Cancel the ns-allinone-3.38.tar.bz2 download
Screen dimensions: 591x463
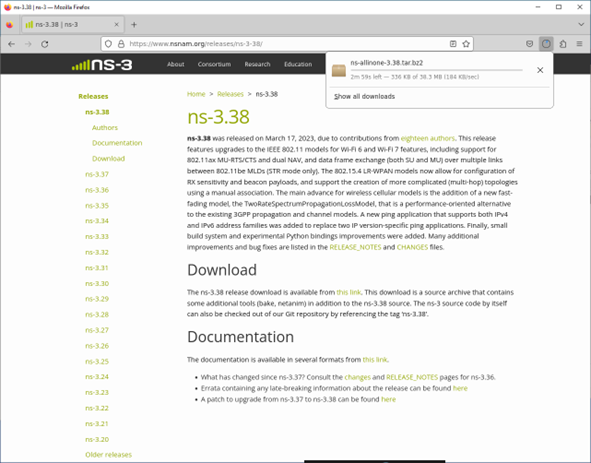coord(540,70)
